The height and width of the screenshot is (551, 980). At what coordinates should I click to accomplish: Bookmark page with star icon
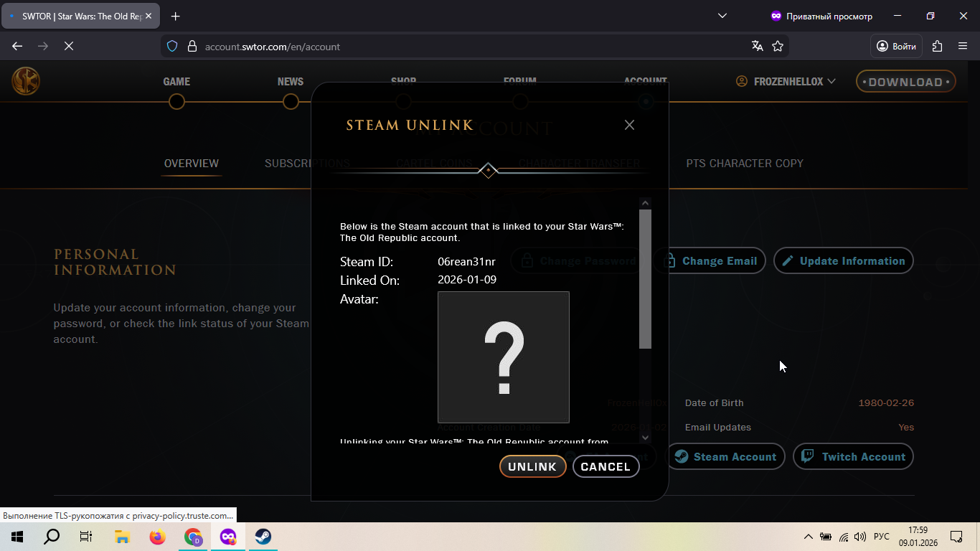pos(778,46)
